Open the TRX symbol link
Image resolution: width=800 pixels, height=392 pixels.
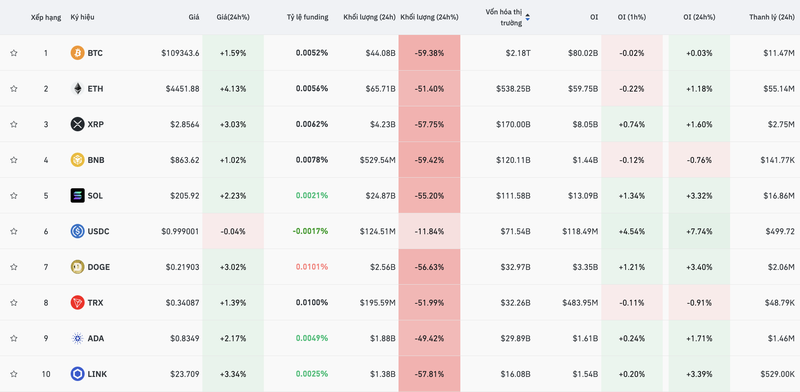pyautogui.click(x=95, y=303)
